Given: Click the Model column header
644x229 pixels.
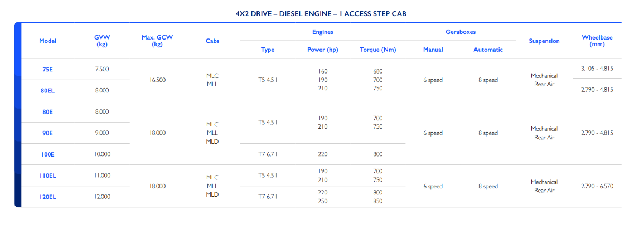Looking at the screenshot, I should tap(47, 41).
